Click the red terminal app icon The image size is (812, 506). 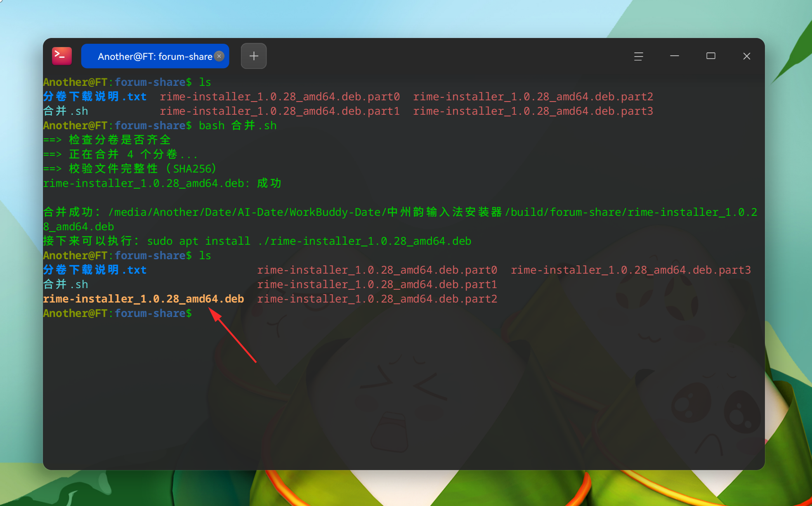[x=62, y=56]
